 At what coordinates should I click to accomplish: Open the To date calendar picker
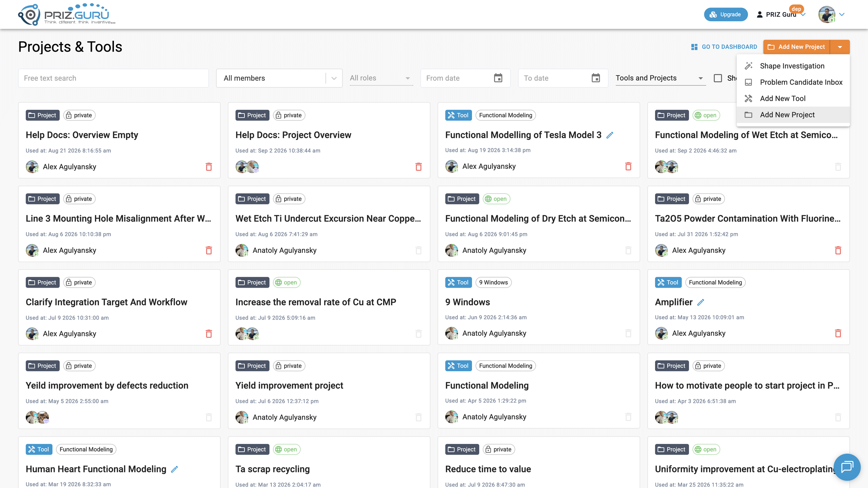596,78
